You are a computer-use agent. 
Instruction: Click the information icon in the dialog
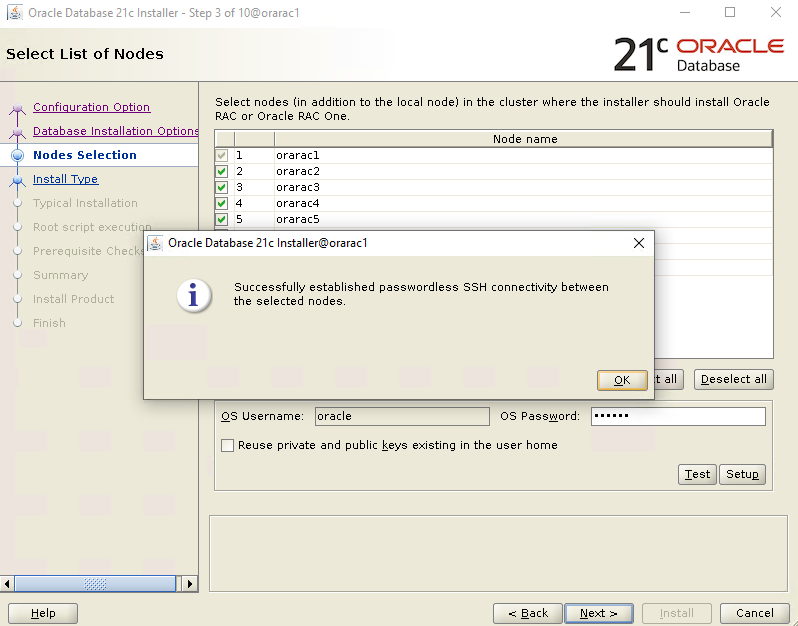pyautogui.click(x=194, y=295)
